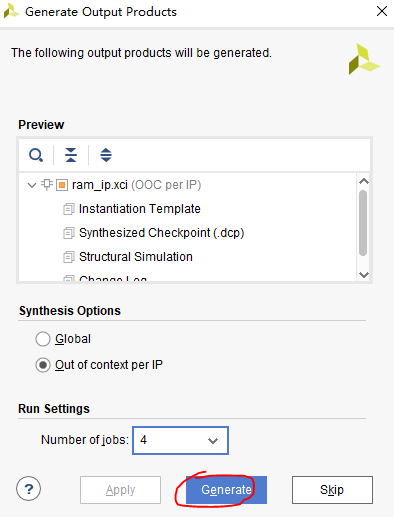Collapse all items in Preview tree
The height and width of the screenshot is (517, 394).
point(71,155)
